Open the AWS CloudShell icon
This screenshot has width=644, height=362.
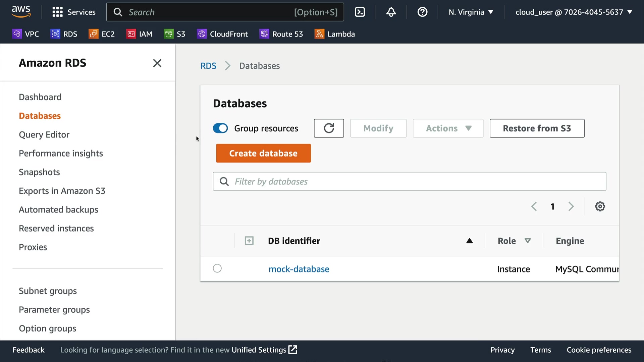click(x=360, y=12)
